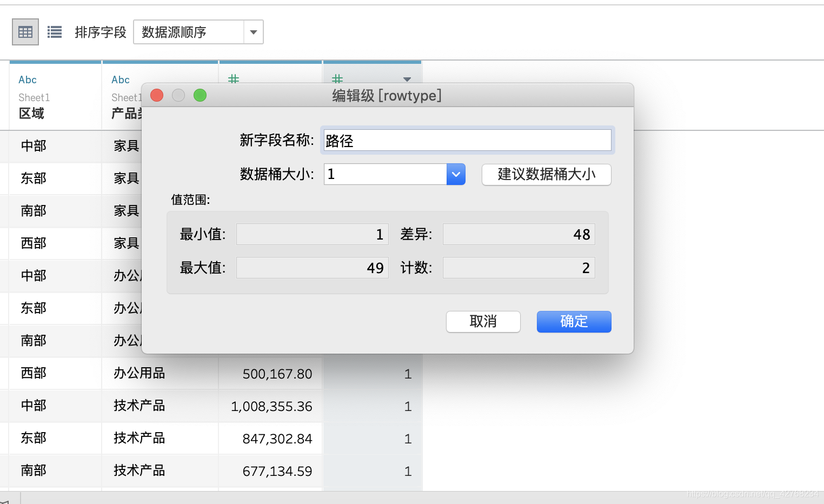Select cell 1,008,355.36

(x=270, y=406)
